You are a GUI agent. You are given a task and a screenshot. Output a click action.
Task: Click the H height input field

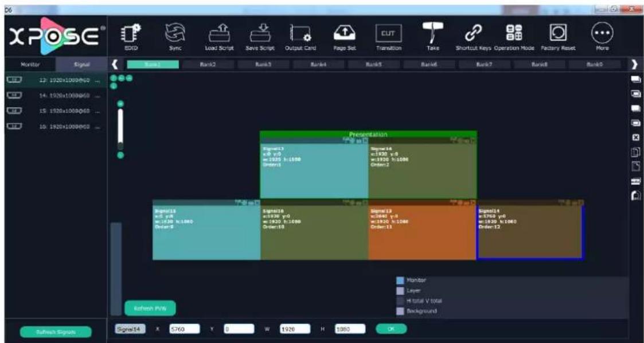point(350,329)
